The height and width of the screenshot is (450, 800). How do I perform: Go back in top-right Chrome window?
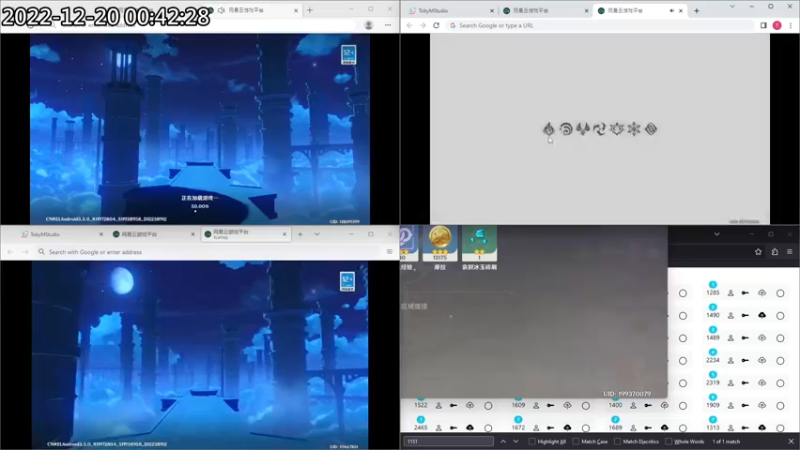[409, 25]
